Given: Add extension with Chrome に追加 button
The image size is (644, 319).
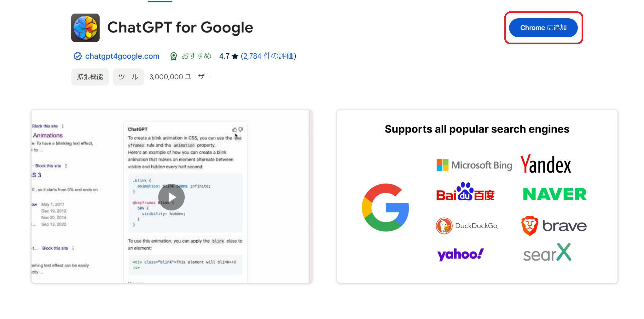Looking at the screenshot, I should coord(543,28).
